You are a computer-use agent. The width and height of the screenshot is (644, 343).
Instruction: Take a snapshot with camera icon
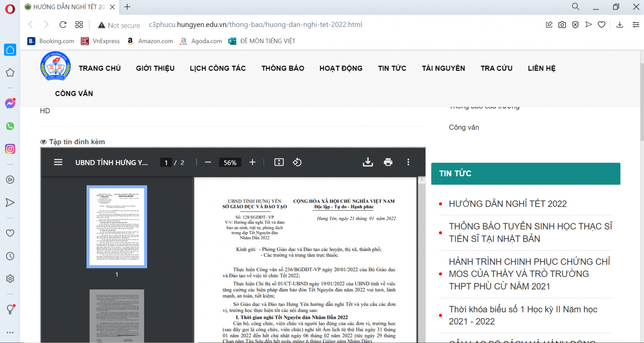(x=562, y=25)
